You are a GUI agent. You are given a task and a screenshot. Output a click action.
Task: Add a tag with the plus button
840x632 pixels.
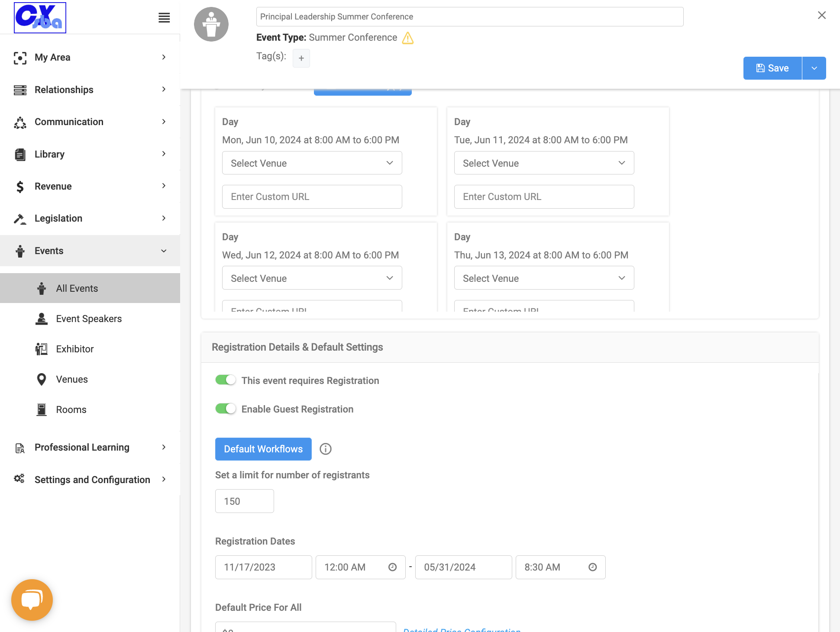pos(301,58)
